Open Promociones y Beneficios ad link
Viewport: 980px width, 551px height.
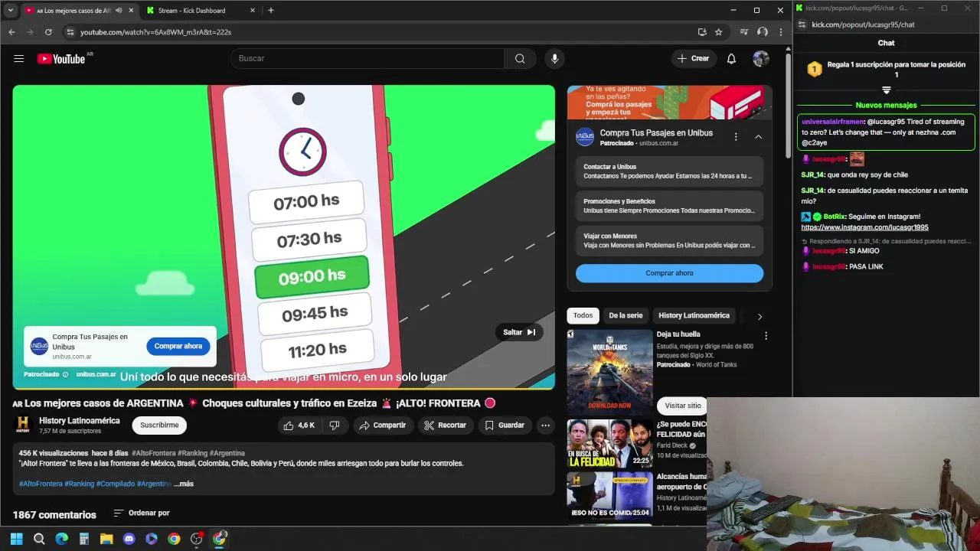(x=669, y=206)
